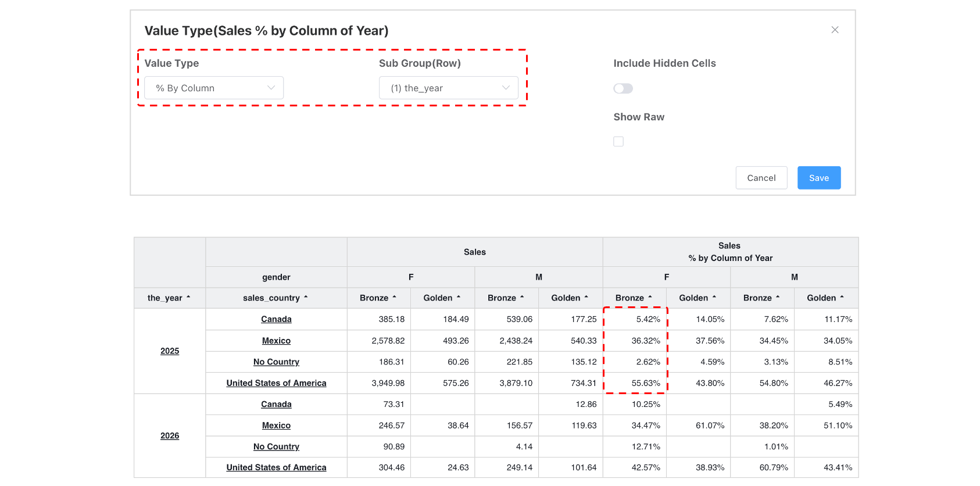Viewport: 980px width, 486px height.
Task: Sort sales_country column with arrow icon
Action: click(306, 298)
